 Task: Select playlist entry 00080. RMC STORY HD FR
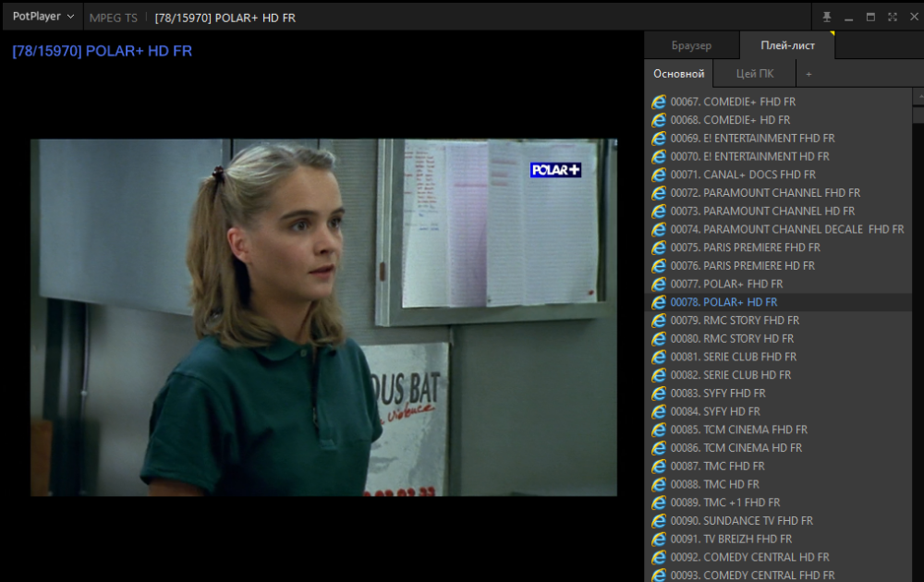(778, 339)
